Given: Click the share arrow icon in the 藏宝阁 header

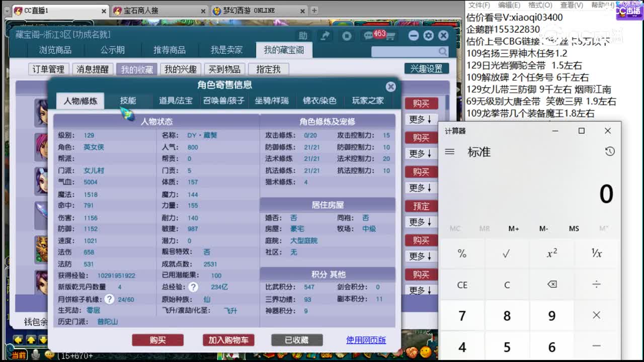Looking at the screenshot, I should (x=325, y=35).
